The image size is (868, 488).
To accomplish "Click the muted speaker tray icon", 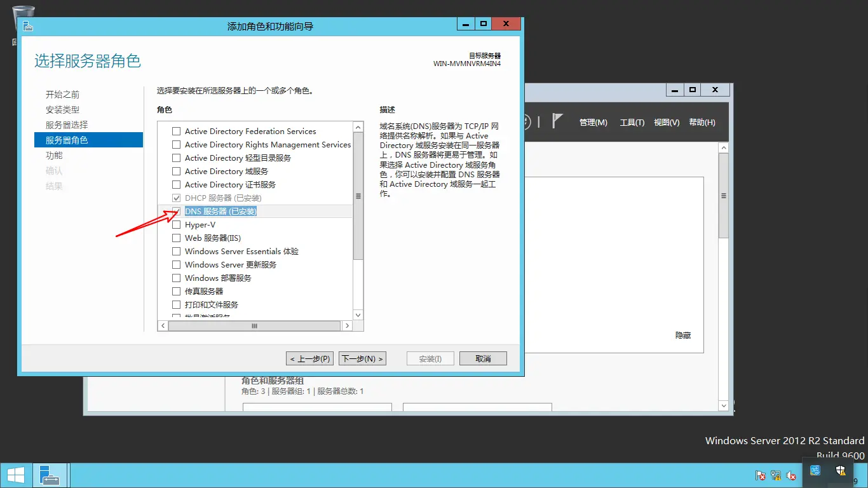I will (791, 475).
